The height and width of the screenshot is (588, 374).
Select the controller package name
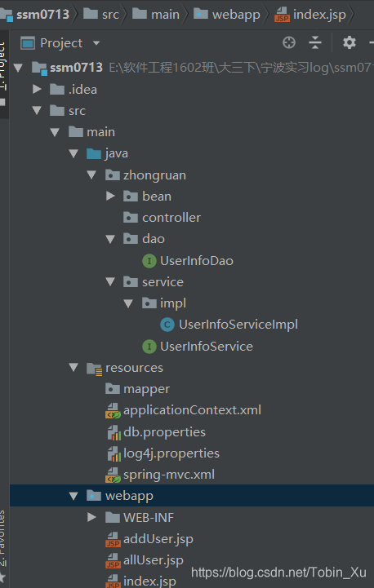click(x=171, y=218)
